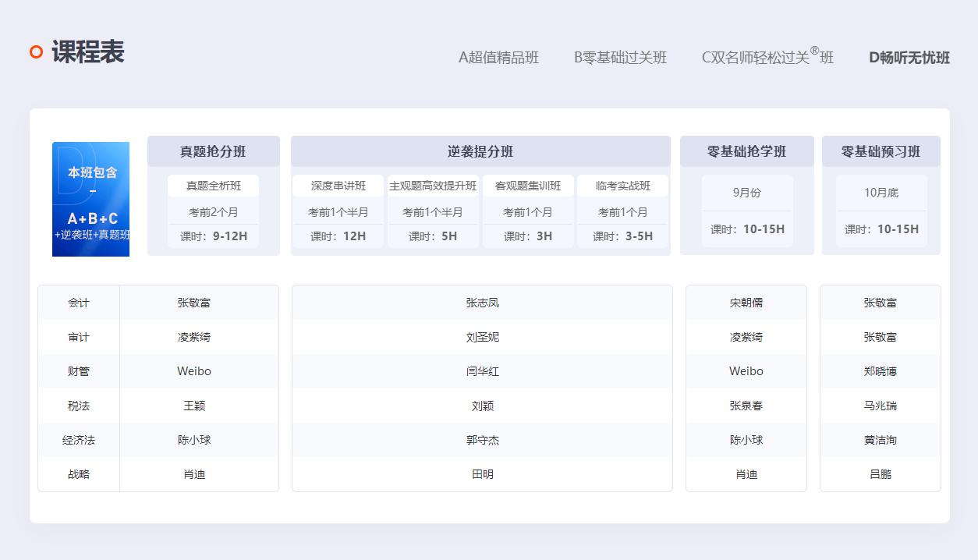Click the 客观题集训班 course item
Image resolution: width=978 pixels, height=560 pixels.
527,186
